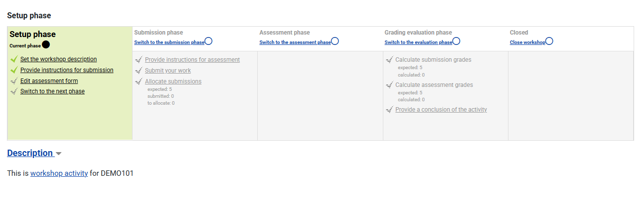Click circle icon beside Switch to assessment phase
The height and width of the screenshot is (199, 644).
(x=335, y=41)
